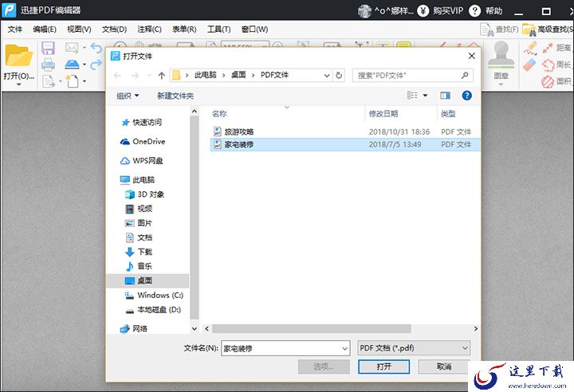Click the Name (名称) column header
Image resolution: width=574 pixels, height=392 pixels.
(x=219, y=114)
